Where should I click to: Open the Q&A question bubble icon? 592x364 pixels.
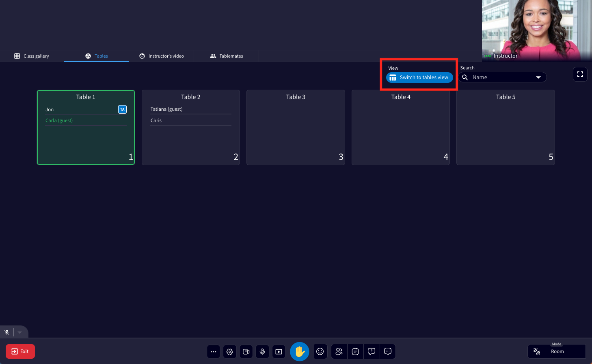point(372,351)
